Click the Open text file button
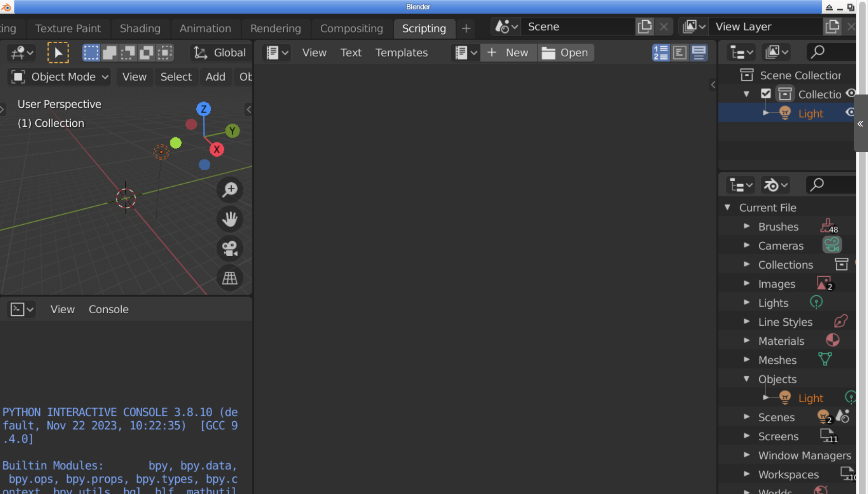868x494 pixels. pos(565,52)
